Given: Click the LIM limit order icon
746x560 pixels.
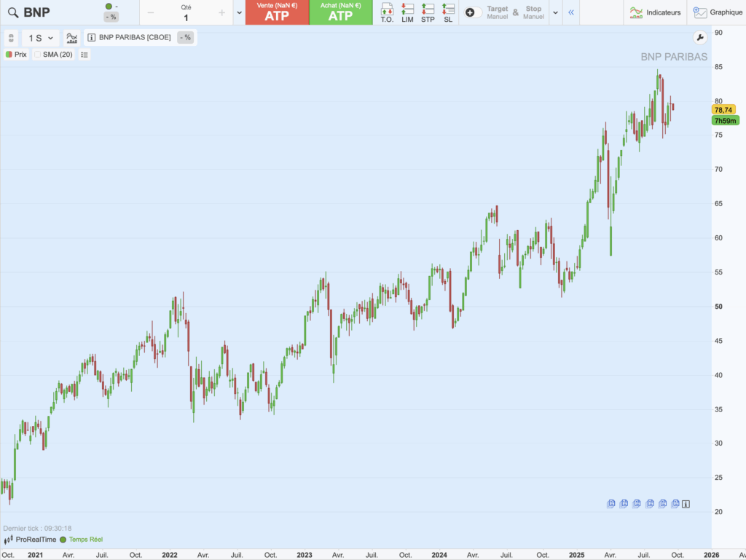Looking at the screenshot, I should (x=407, y=12).
